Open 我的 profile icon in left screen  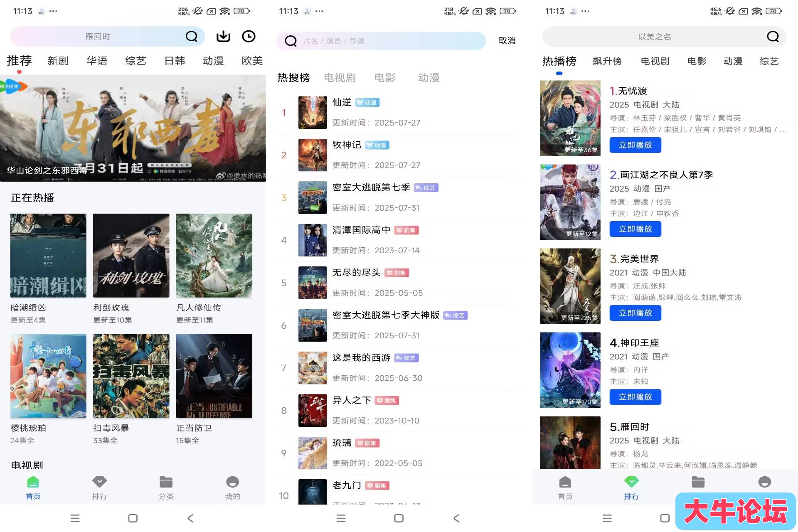232,482
